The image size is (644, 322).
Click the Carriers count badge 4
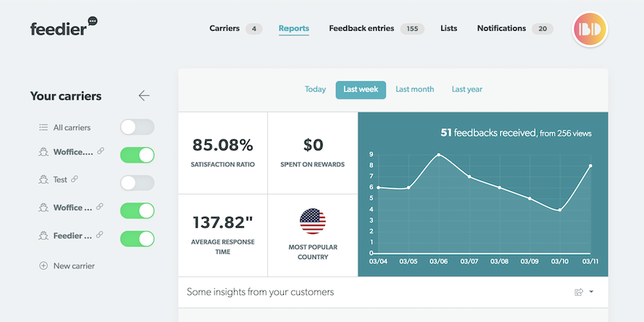(254, 29)
